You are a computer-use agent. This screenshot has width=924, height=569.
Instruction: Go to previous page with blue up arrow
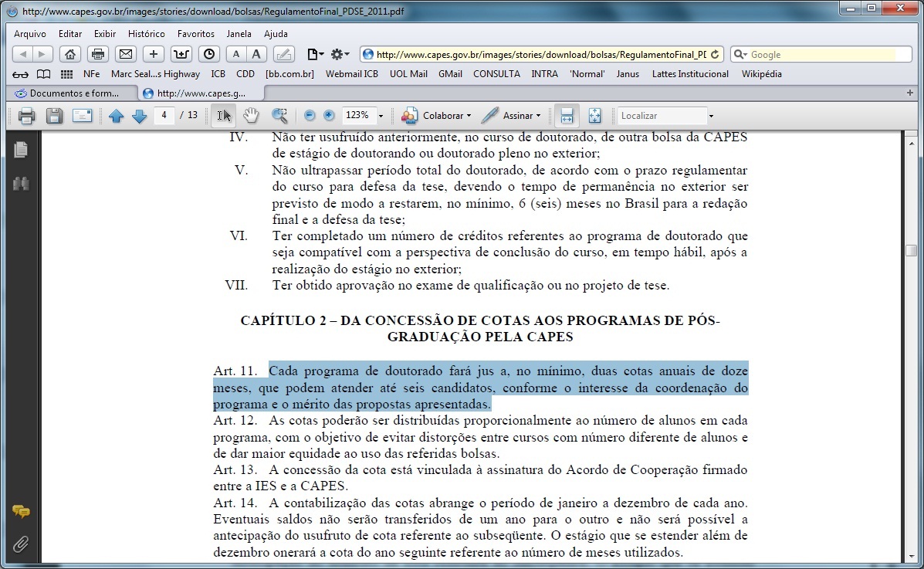pos(116,116)
